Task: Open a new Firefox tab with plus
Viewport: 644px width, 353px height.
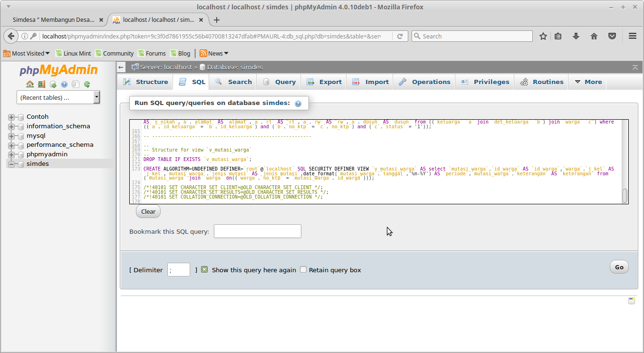Action: [217, 20]
